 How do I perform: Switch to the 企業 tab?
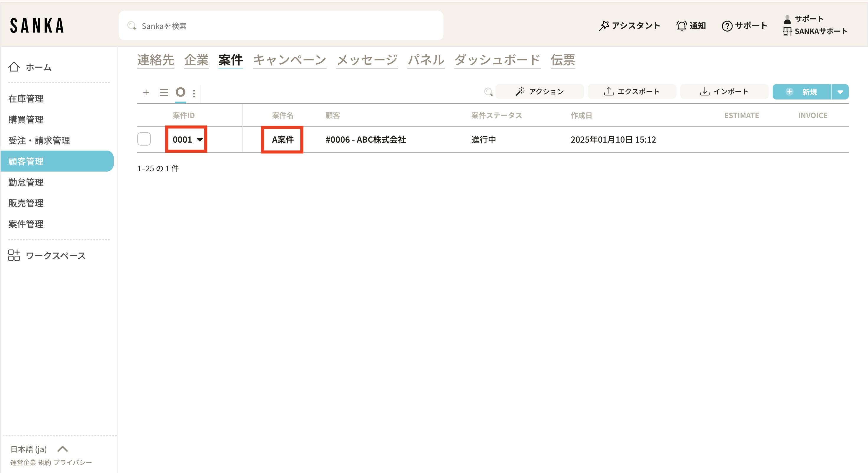tap(196, 60)
